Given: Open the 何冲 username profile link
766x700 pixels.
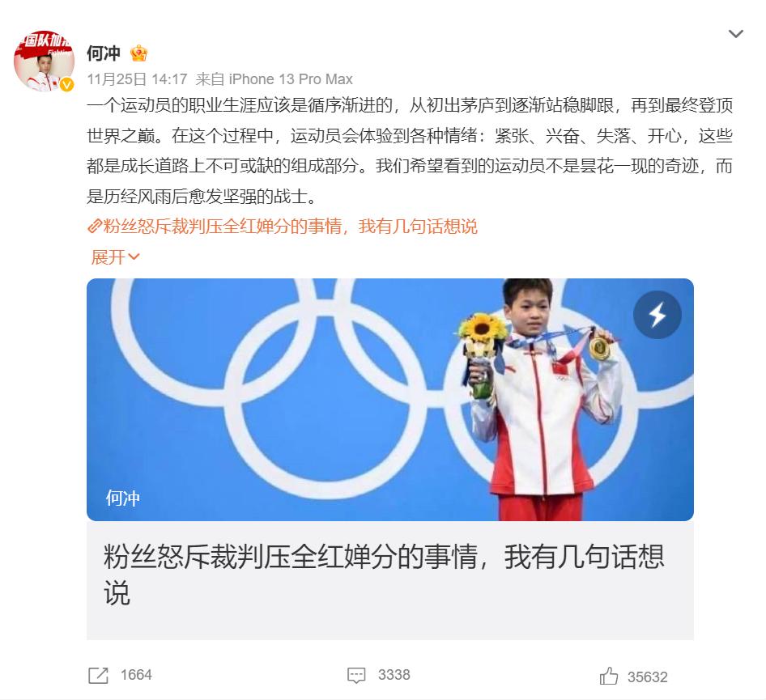Looking at the screenshot, I should 104,53.
